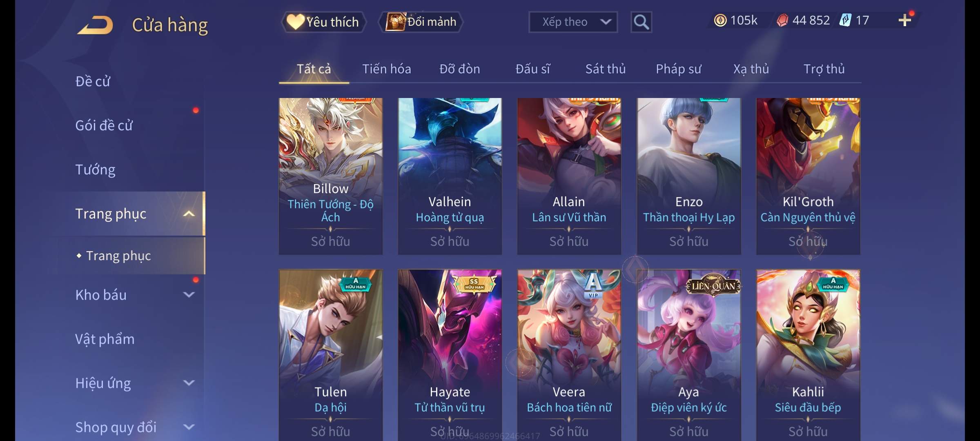Viewport: 980px width, 441px height.
Task: Collapse the Trang phục sidebar section
Action: [189, 214]
